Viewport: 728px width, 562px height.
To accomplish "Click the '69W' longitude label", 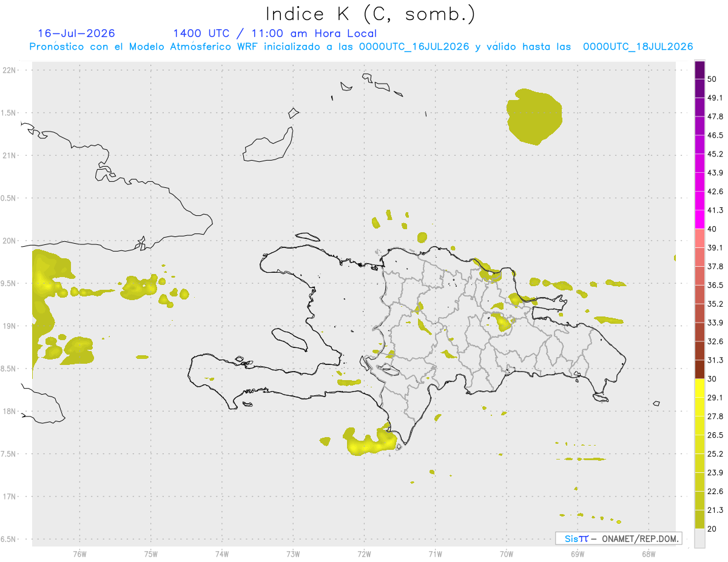I will click(x=578, y=554).
